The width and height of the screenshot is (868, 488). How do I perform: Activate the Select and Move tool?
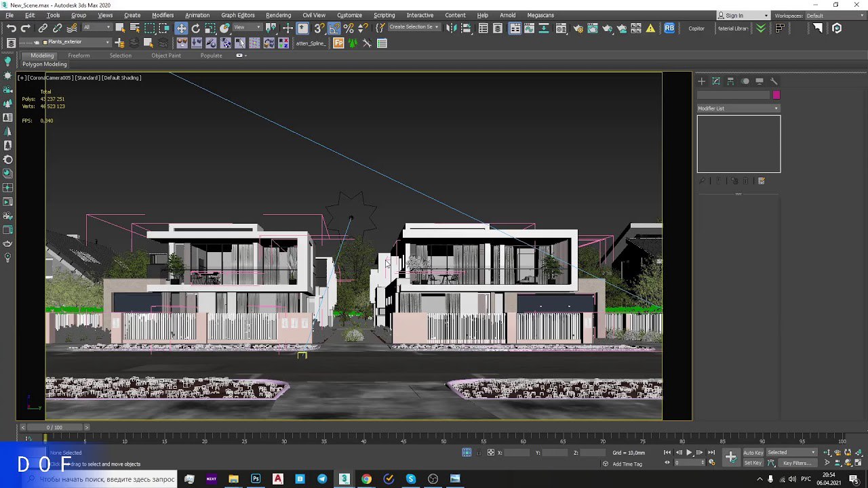[181, 28]
